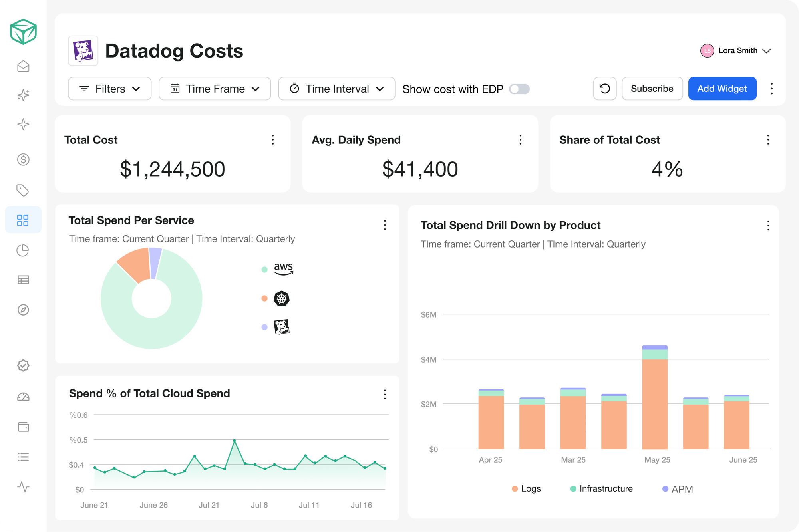
Task: Click the "Apr 25" axis label
Action: tap(491, 460)
